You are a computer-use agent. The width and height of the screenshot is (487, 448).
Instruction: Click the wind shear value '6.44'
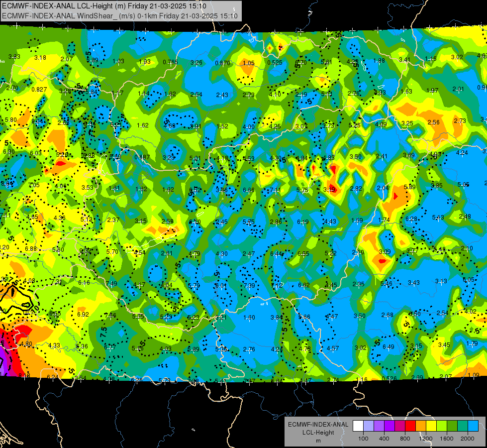[x=276, y=254]
